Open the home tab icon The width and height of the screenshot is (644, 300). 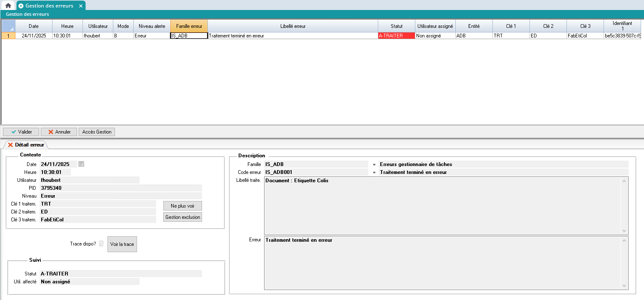tap(8, 6)
